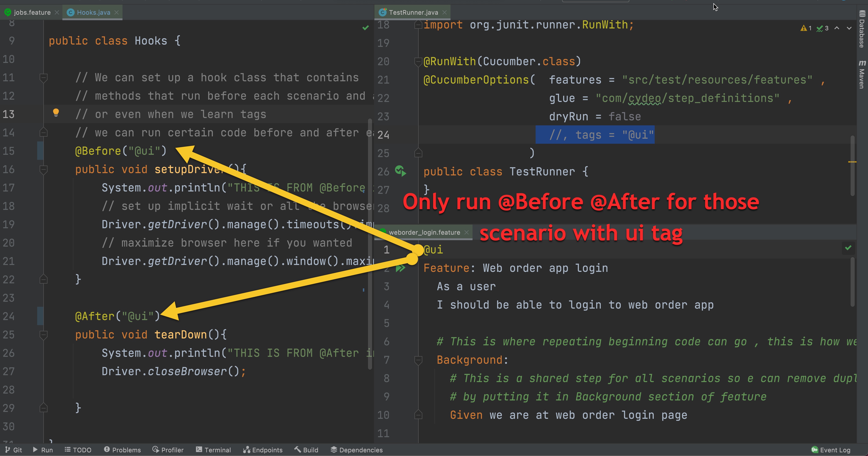Click line number 24 in TestRunner gutter
This screenshot has height=456, width=868.
click(x=384, y=135)
